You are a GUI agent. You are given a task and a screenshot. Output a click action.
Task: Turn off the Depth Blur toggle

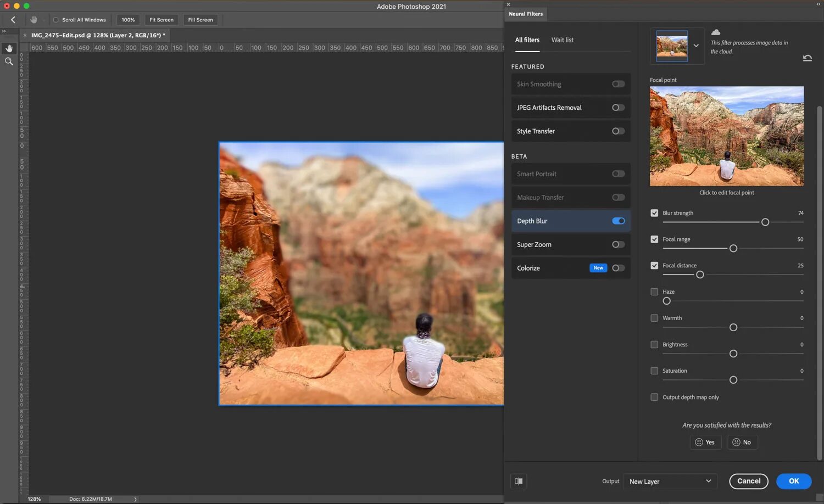point(619,221)
